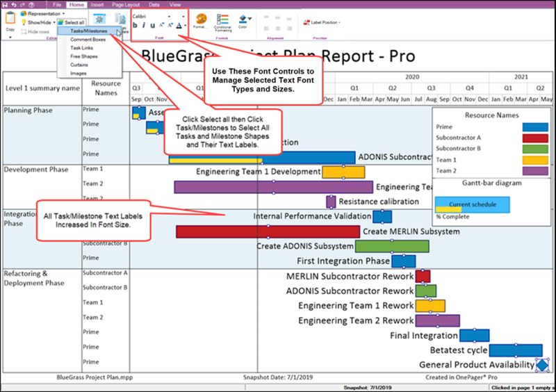Click the decrease font size icon

point(161,25)
